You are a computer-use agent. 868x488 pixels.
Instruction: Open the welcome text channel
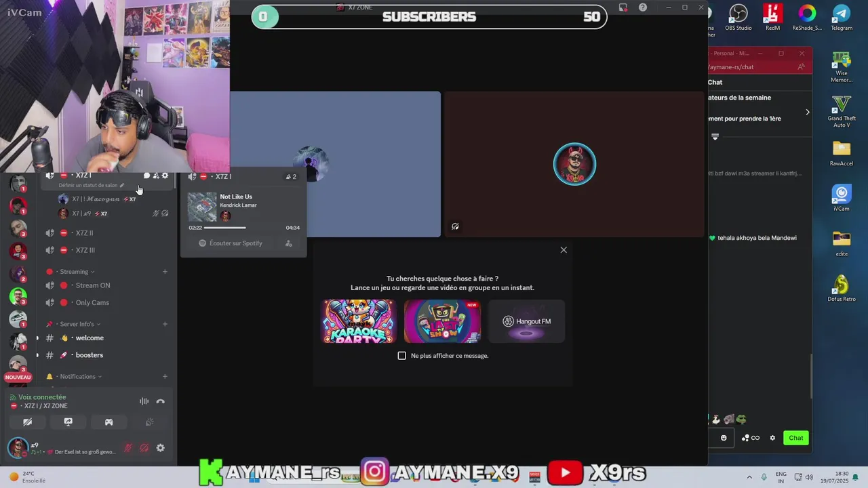(x=106, y=338)
